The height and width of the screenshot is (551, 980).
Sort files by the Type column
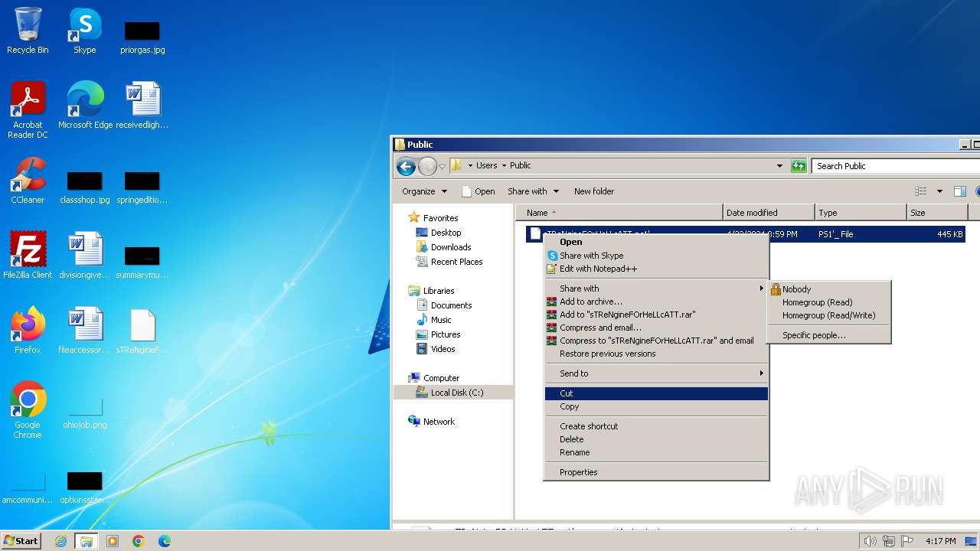[x=861, y=213]
